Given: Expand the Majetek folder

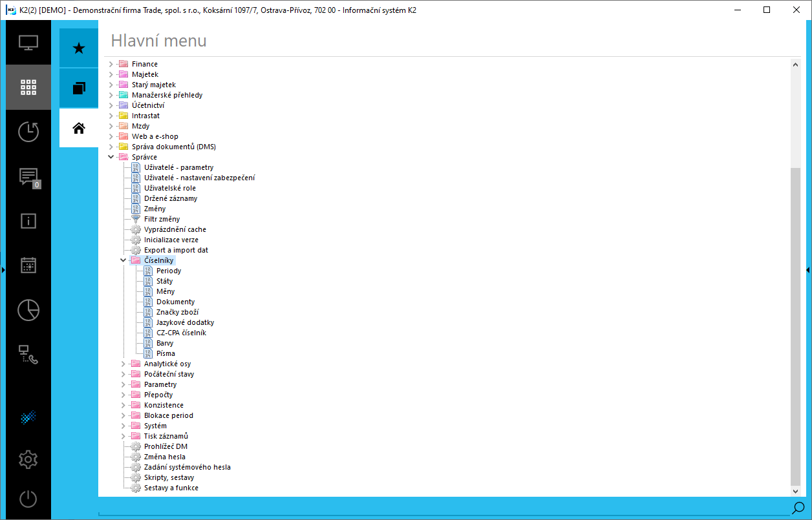Looking at the screenshot, I should 111,74.
